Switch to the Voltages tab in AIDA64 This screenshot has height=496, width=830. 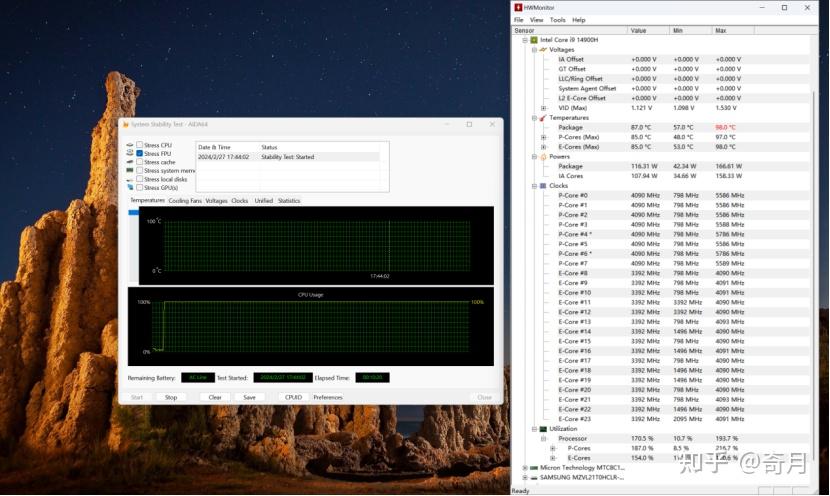[216, 201]
